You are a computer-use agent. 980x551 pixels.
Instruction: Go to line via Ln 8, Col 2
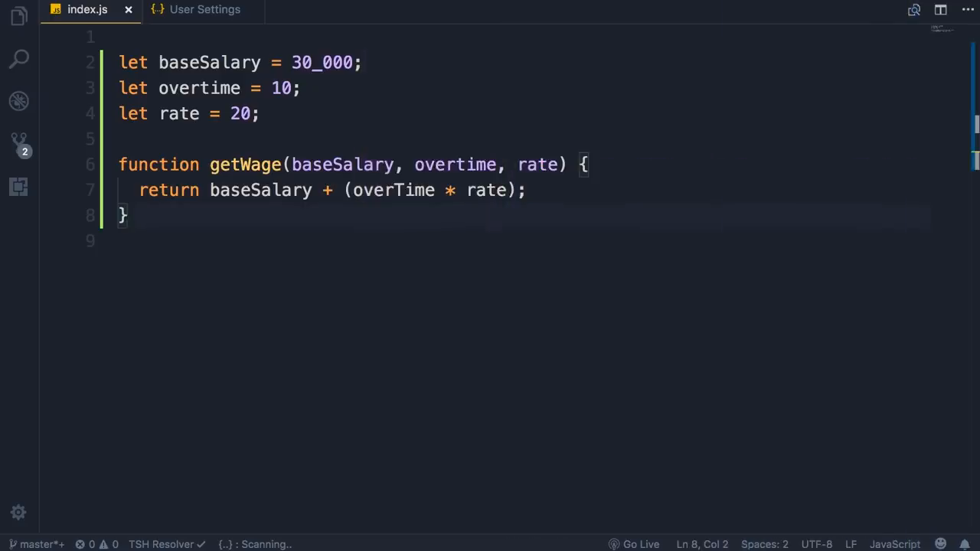point(702,544)
